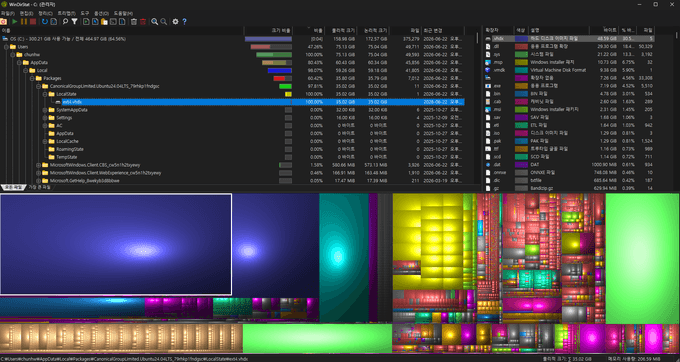Click the .msp installer file type icon
Image resolution: width=680 pixels, height=362 pixels.
(488, 62)
